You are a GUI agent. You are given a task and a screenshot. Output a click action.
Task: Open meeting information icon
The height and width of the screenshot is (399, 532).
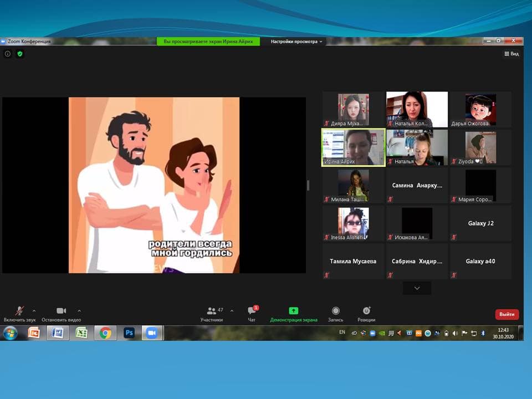point(7,54)
